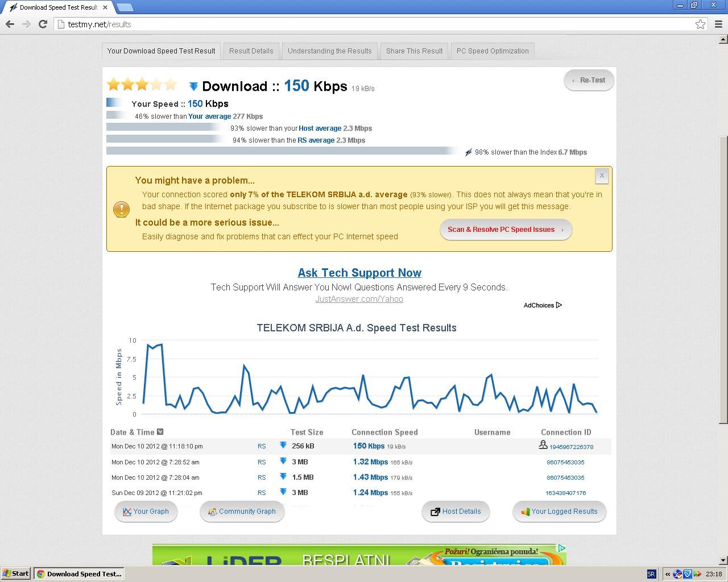
Task: Click the vertical scrollbar thumb
Action: point(723,280)
